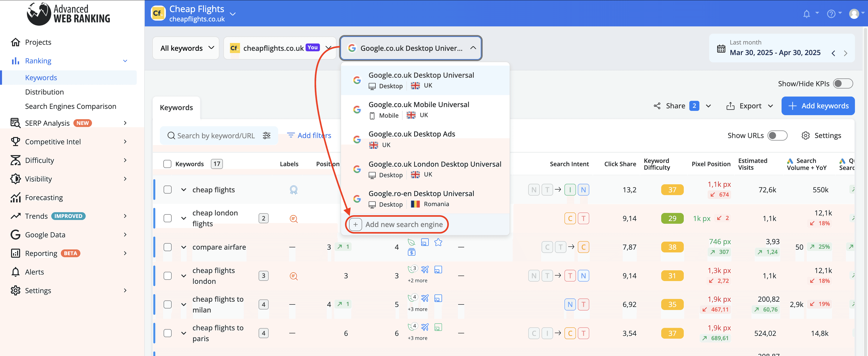
Task: Open the user account avatar
Action: (854, 14)
